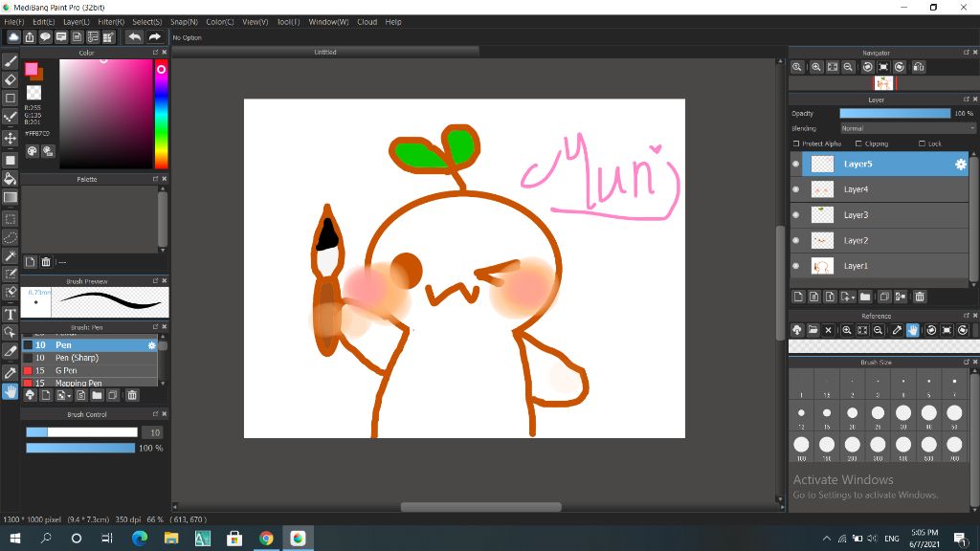Click the horizontal canvas scrollbar
This screenshot has height=551, width=980.
[x=480, y=507]
